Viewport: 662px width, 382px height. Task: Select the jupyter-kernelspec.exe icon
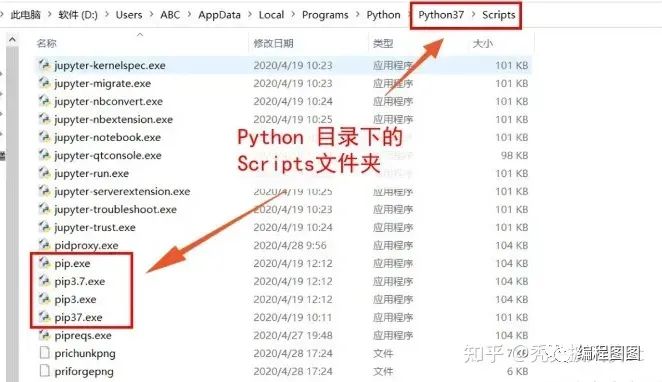[44, 65]
